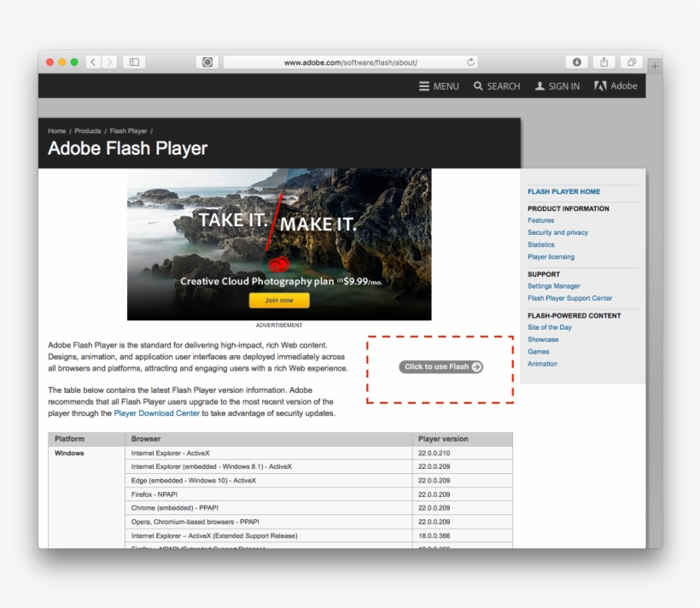
Task: Select Opera, Chromium-based browsers - PPAPI text
Action: (195, 522)
